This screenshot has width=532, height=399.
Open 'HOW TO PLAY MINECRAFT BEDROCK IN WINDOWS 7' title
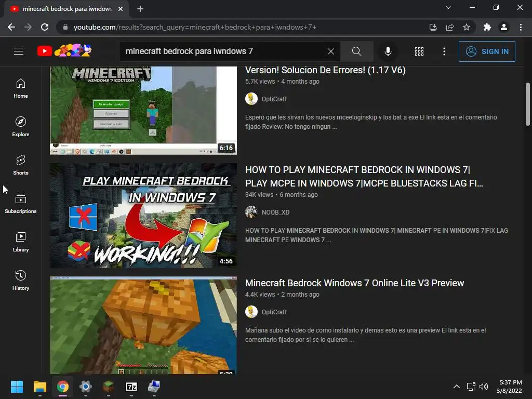pyautogui.click(x=364, y=177)
